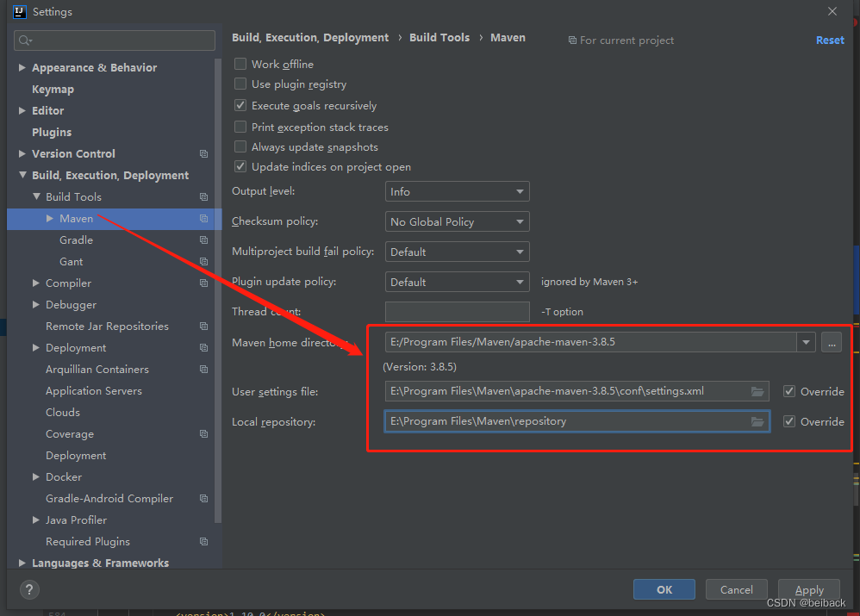860x616 pixels.
Task: Expand the Editor tree node
Action: coord(22,111)
